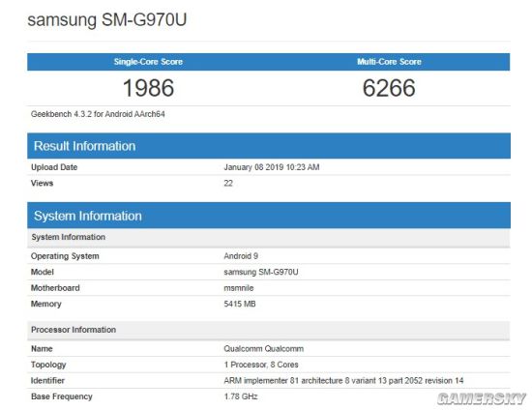Image resolution: width=532 pixels, height=410 pixels.
Task: Click Geekbench 4.3.2 for Android AArch64 text
Action: click(x=98, y=114)
